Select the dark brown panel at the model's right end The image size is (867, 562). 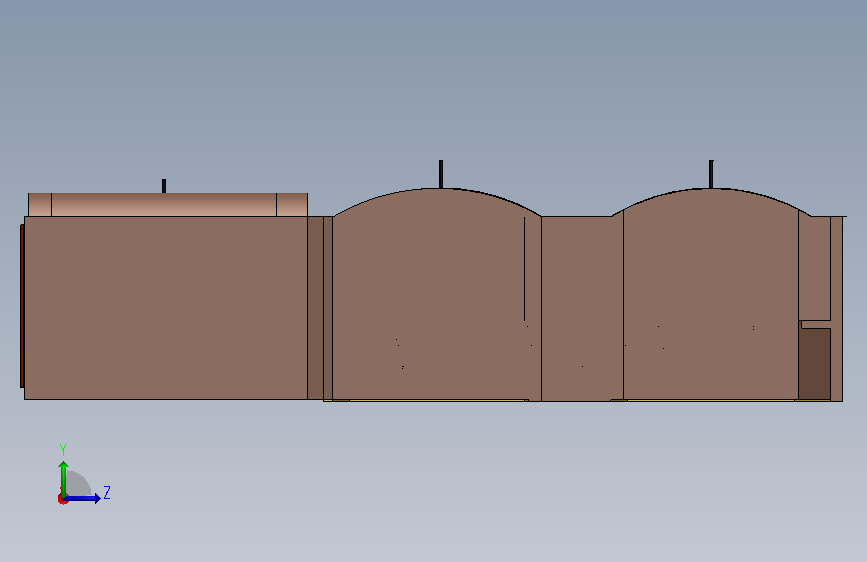tap(815, 363)
